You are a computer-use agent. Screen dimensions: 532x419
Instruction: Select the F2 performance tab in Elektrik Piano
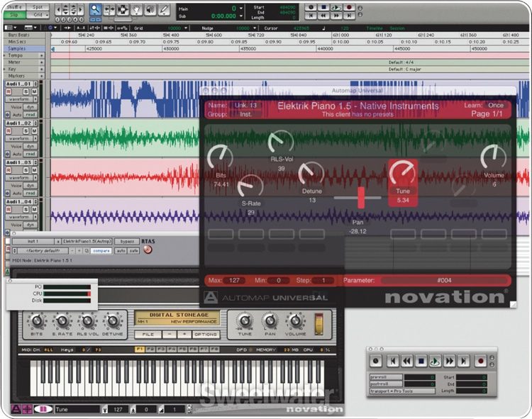point(150,350)
